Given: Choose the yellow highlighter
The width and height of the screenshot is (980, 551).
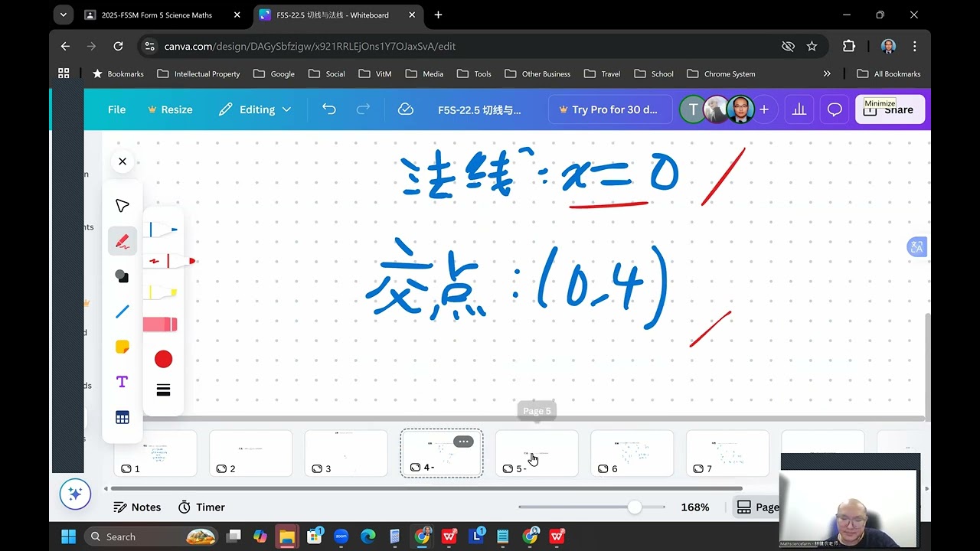Looking at the screenshot, I should tap(162, 292).
